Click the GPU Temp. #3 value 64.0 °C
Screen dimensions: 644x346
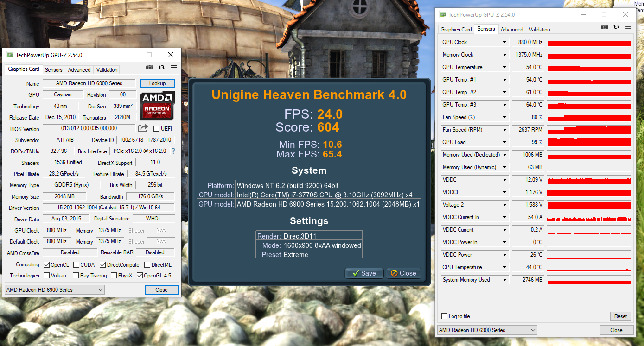pyautogui.click(x=528, y=105)
